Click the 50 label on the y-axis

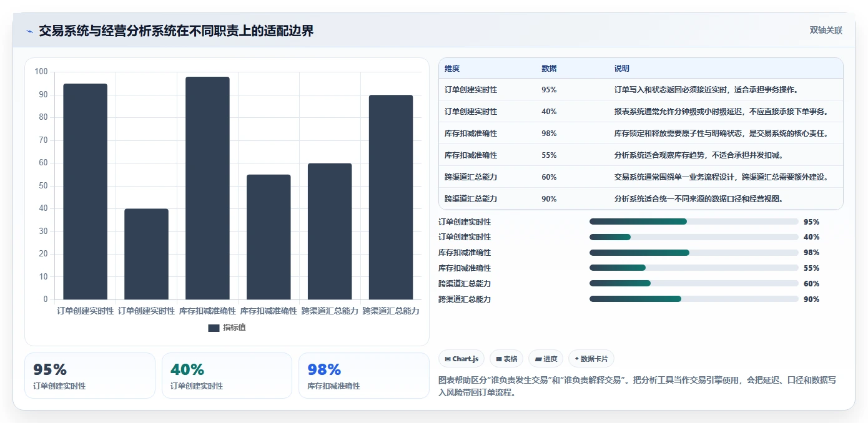[x=43, y=186]
